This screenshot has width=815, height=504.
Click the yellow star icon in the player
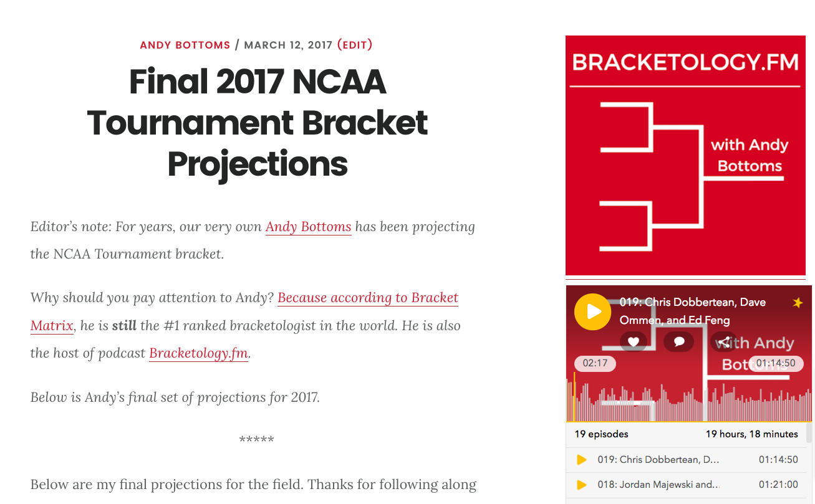(x=797, y=303)
